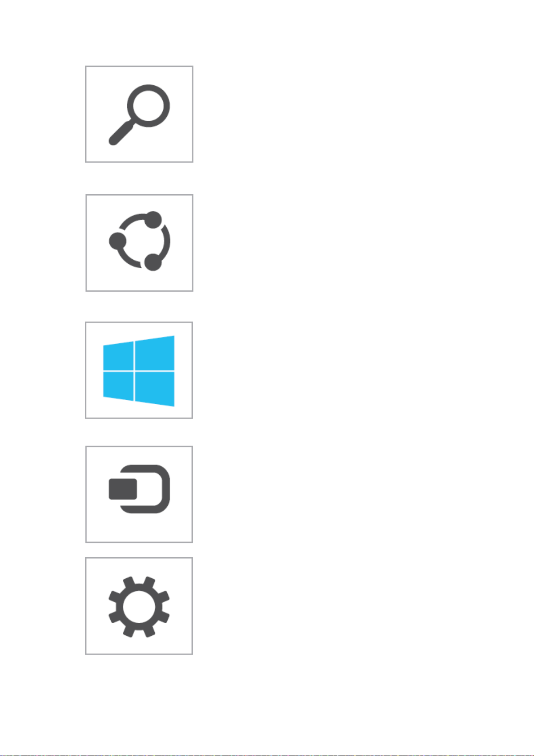This screenshot has width=534, height=756.
Task: Click the magnifying glass Search charm
Action: [139, 114]
